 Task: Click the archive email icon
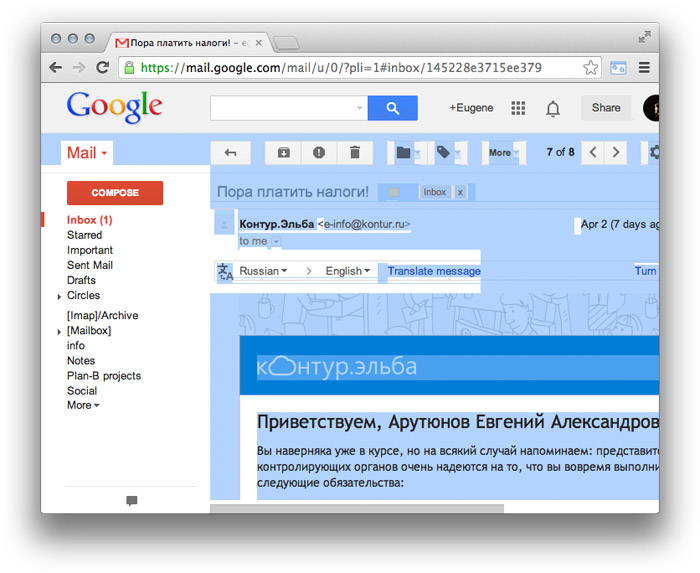click(283, 152)
